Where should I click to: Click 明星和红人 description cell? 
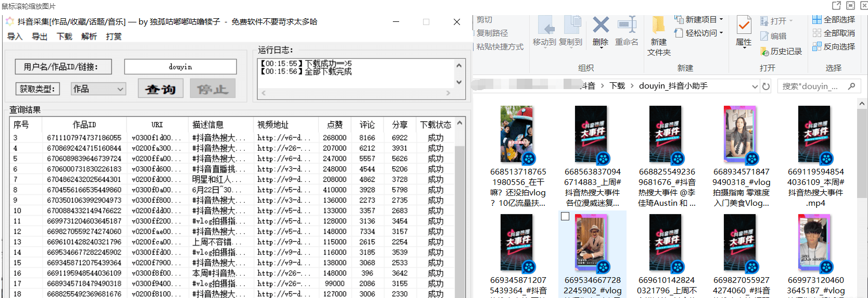pyautogui.click(x=220, y=179)
